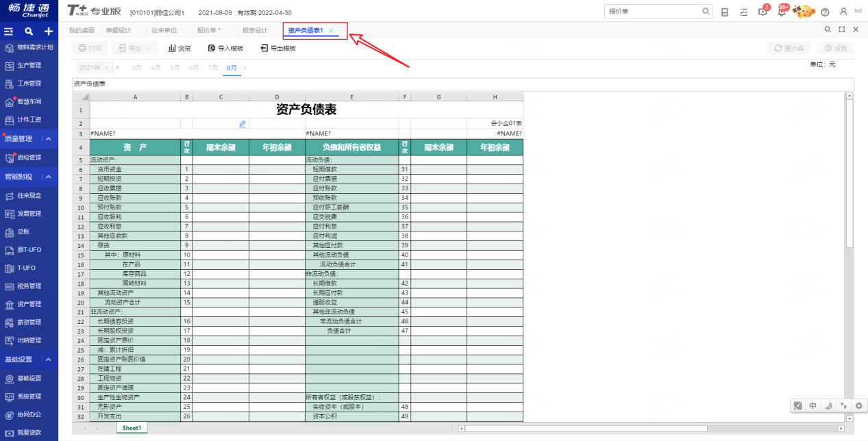Toggle the 中 input language indicator
Image resolution: width=868 pixels, height=441 pixels.
(x=813, y=405)
